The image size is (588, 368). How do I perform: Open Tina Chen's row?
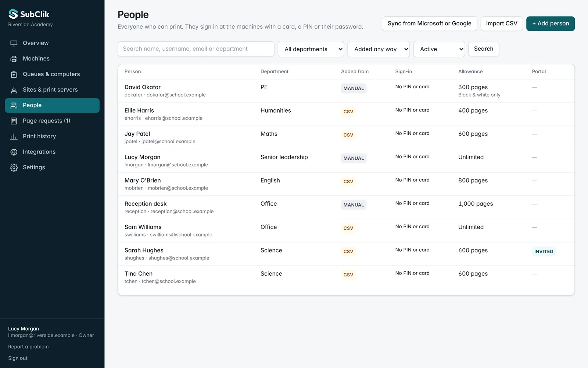[x=346, y=277]
